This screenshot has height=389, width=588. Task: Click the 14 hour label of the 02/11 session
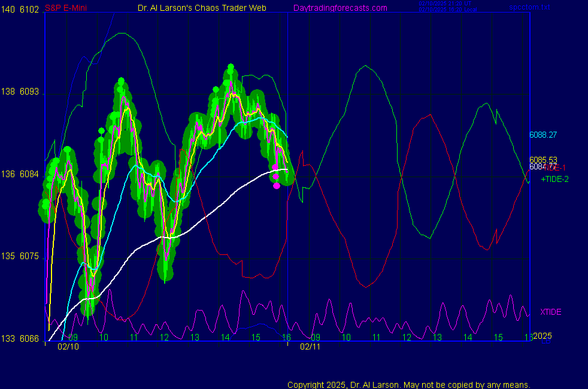(468, 338)
